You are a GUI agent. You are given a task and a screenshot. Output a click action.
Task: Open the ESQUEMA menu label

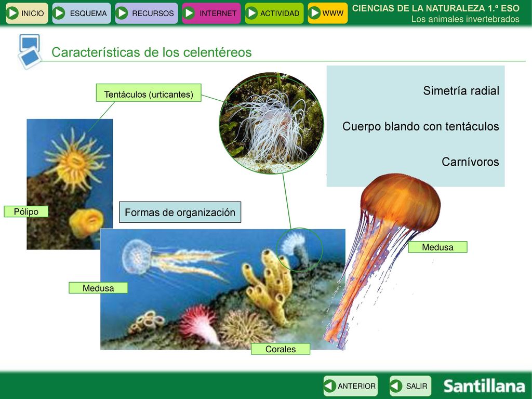88,13
